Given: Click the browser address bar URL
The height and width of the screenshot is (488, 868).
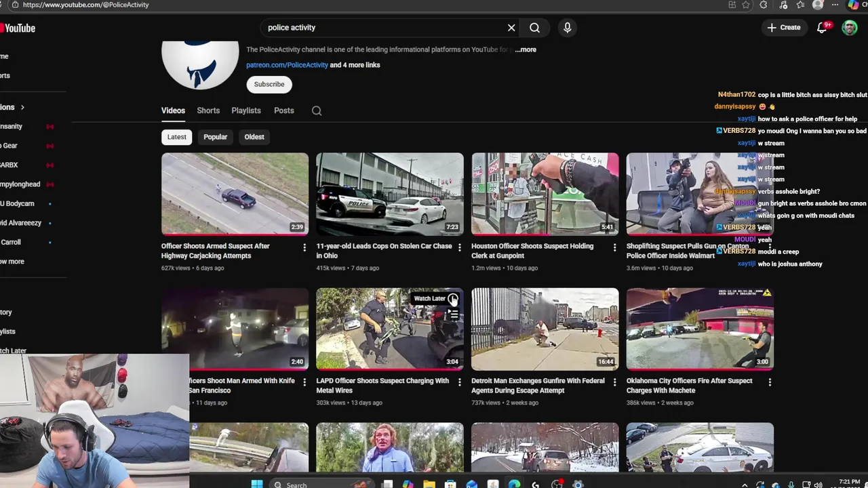Looking at the screenshot, I should (x=85, y=5).
